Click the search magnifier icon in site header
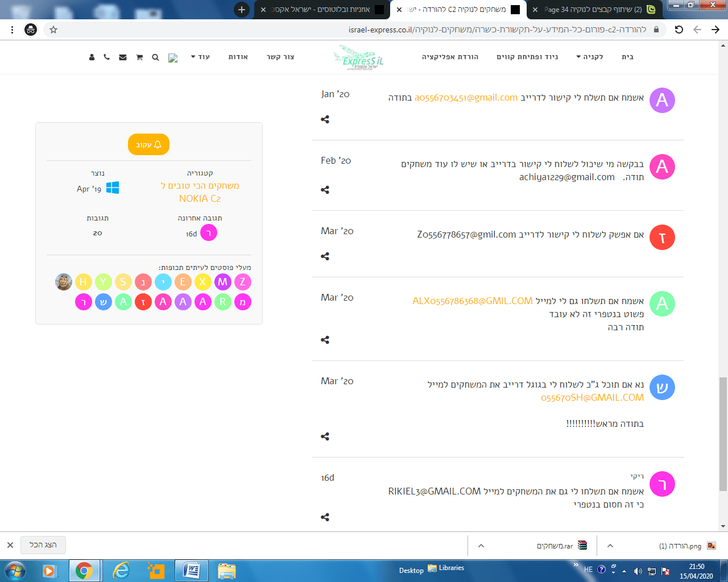This screenshot has height=582, width=728. [155, 57]
